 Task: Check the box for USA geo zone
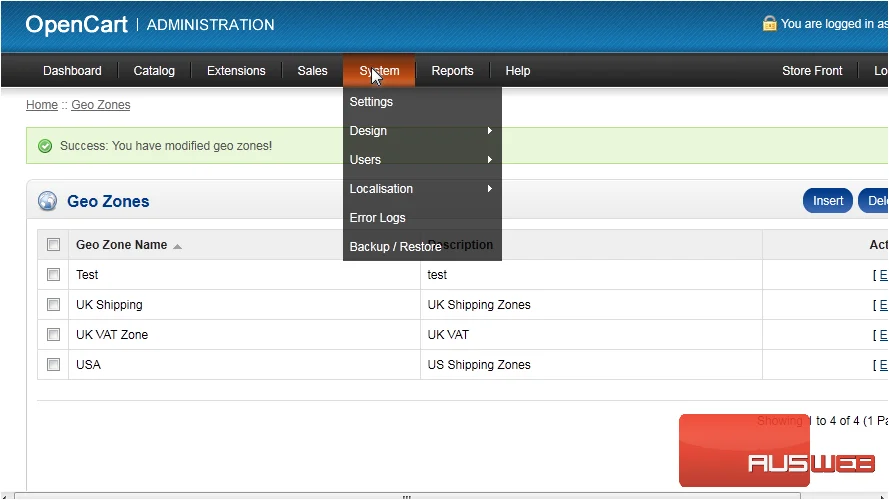[53, 365]
